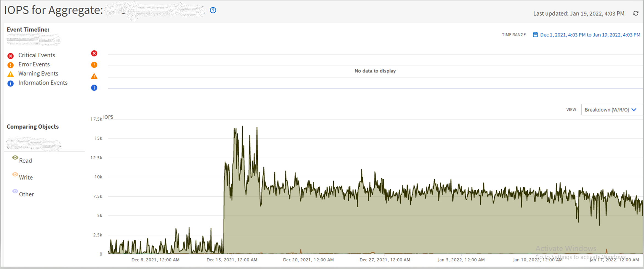Viewport: 644px width, 269px height.
Task: Hide the Read series using eye icon
Action: tap(15, 158)
